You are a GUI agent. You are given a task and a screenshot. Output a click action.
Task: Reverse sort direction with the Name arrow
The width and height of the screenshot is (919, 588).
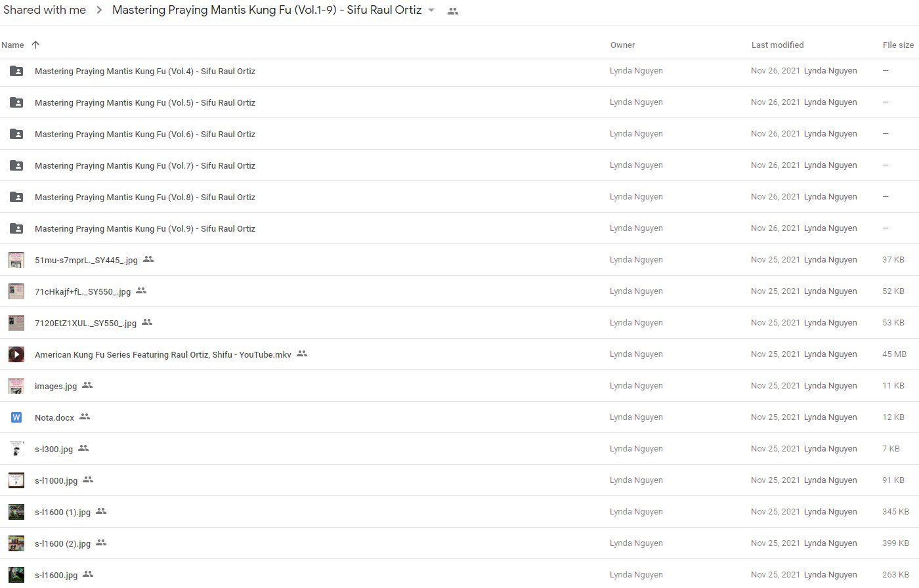pyautogui.click(x=35, y=45)
